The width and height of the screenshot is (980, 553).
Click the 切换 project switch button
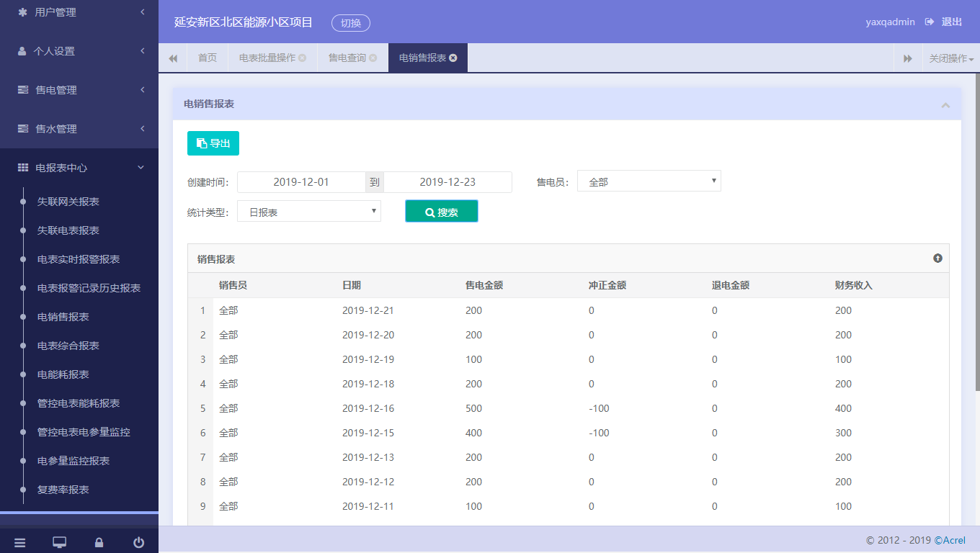[x=351, y=23]
